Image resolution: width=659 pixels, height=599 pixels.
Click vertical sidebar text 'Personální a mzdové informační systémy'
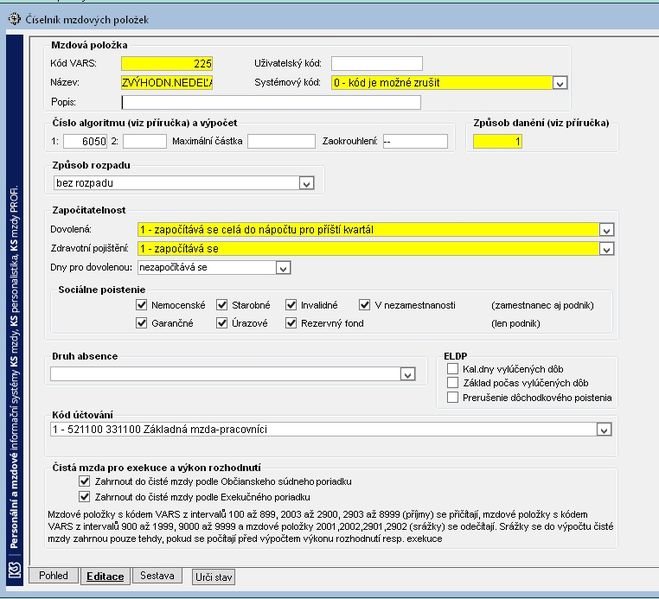[14, 459]
